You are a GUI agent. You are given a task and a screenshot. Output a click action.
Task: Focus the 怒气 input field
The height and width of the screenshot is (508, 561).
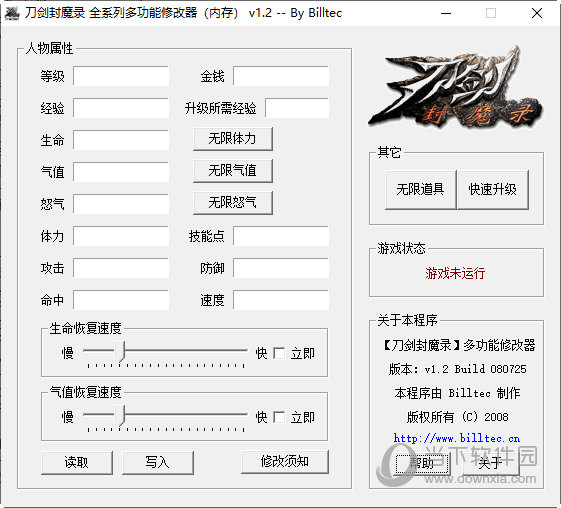point(121,204)
